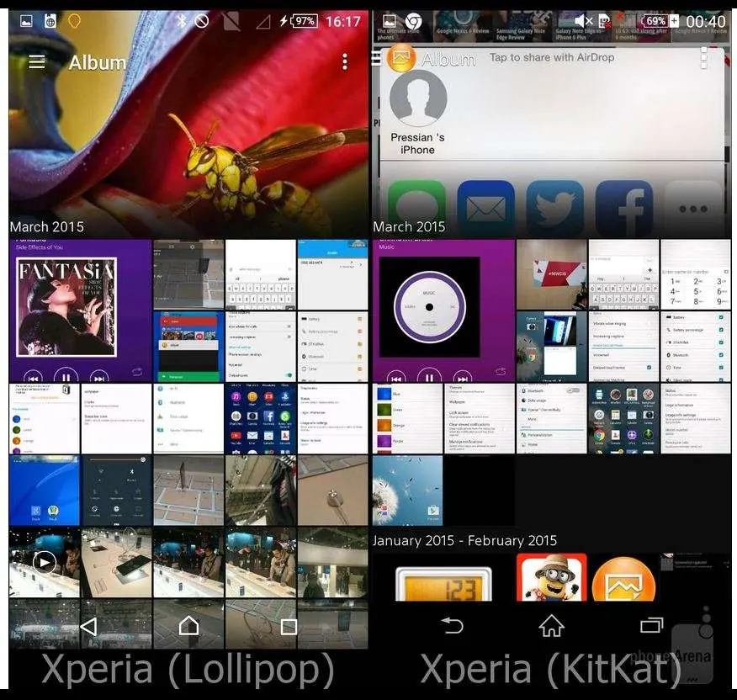Image resolution: width=737 pixels, height=700 pixels.
Task: Open the Lollipop blue home screen thumbnail
Action: point(45,491)
